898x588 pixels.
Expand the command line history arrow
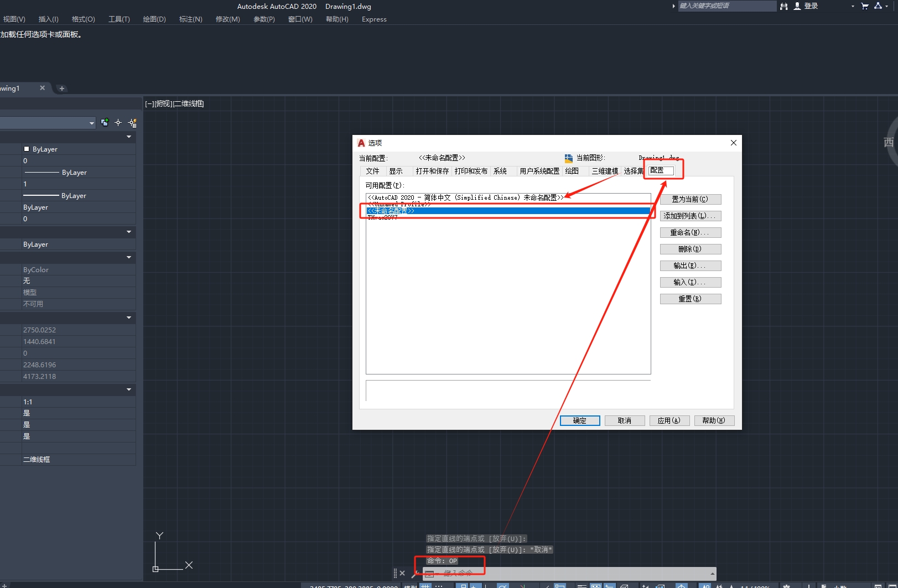712,574
